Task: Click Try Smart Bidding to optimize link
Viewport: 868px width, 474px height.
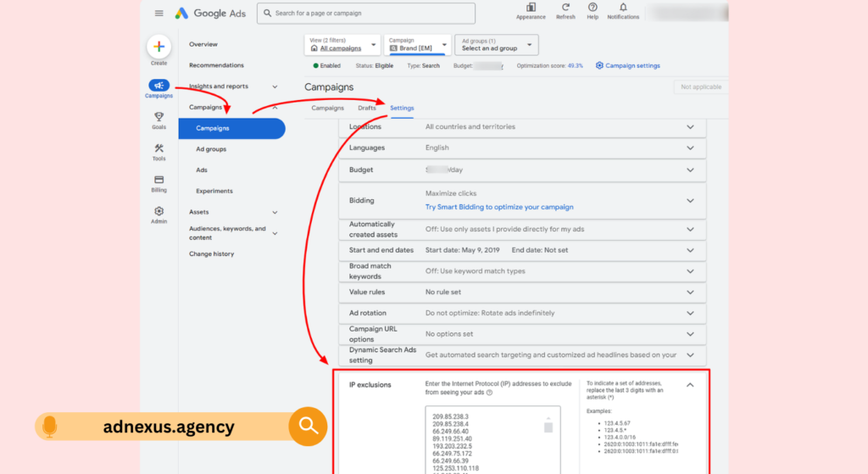Action: 499,207
